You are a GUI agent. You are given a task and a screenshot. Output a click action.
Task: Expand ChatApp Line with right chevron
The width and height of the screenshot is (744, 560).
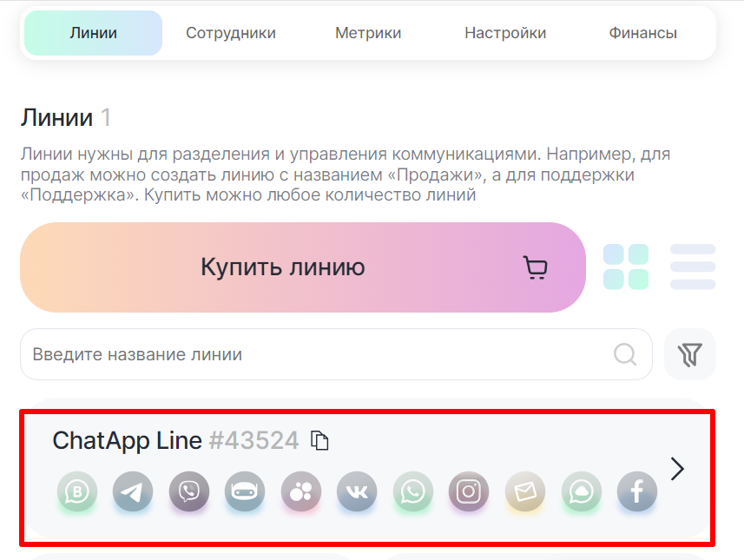[678, 469]
